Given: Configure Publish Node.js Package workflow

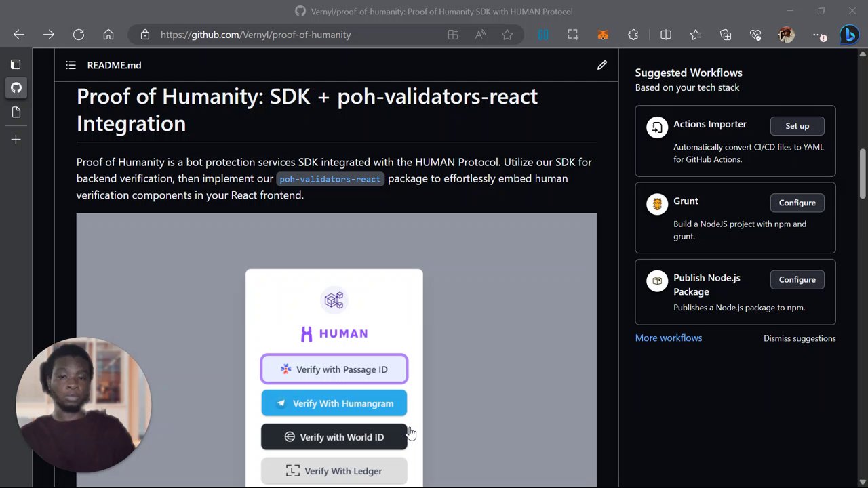Looking at the screenshot, I should click(x=797, y=279).
